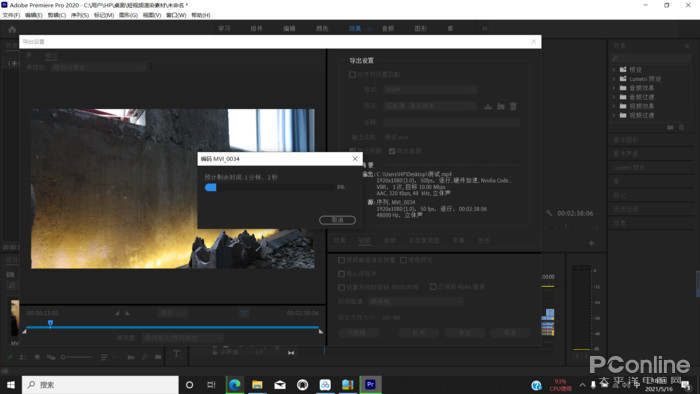
Task: Toggle 'Use Maximum Render Quality' checkbox
Action: [x=342, y=260]
